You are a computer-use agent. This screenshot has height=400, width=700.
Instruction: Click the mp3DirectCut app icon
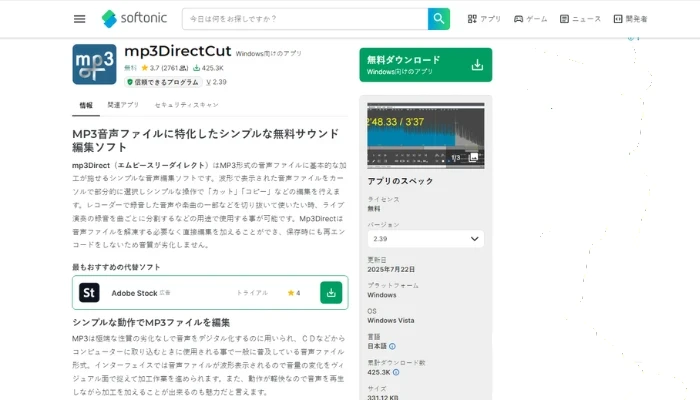point(94,64)
